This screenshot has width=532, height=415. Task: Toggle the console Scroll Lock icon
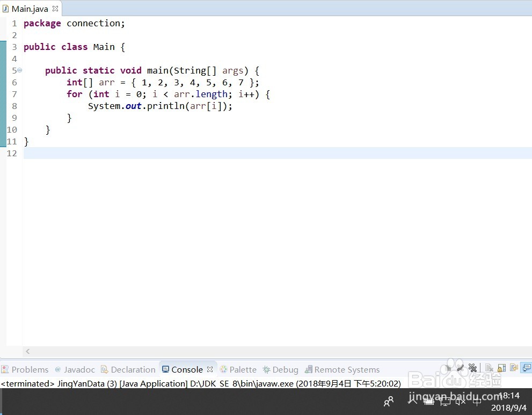501,368
